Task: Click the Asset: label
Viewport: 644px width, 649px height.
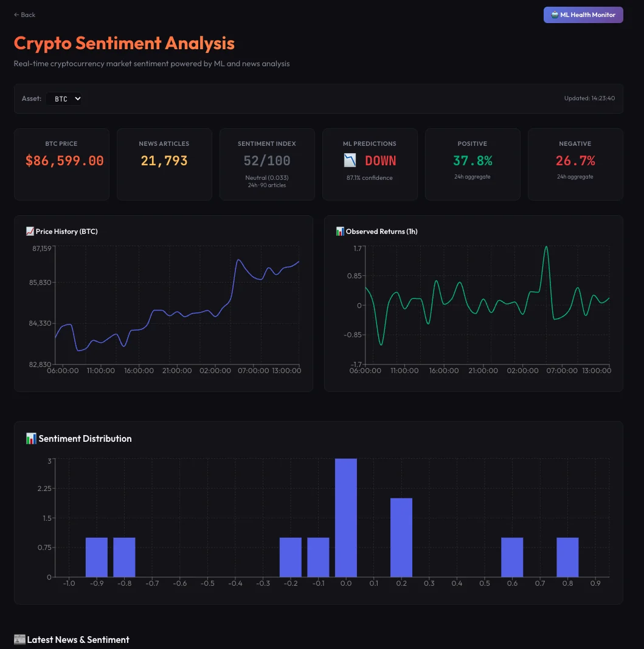Action: point(32,98)
